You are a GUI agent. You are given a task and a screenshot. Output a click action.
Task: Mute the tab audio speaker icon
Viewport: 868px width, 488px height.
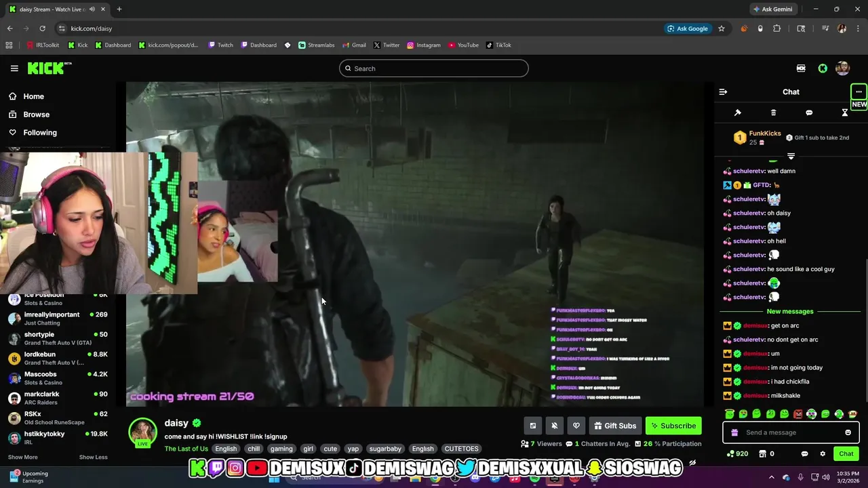pos(92,9)
